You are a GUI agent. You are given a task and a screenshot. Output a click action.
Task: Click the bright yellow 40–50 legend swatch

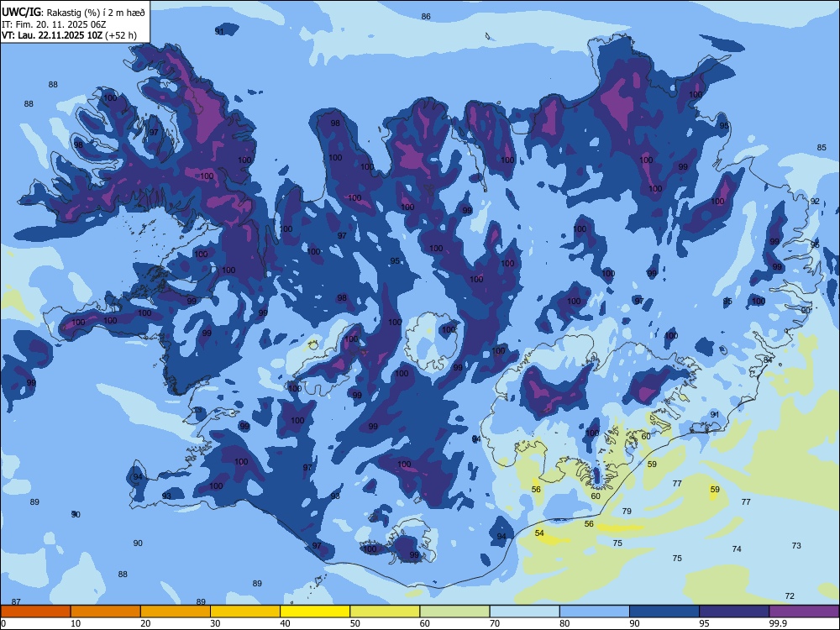[315, 612]
